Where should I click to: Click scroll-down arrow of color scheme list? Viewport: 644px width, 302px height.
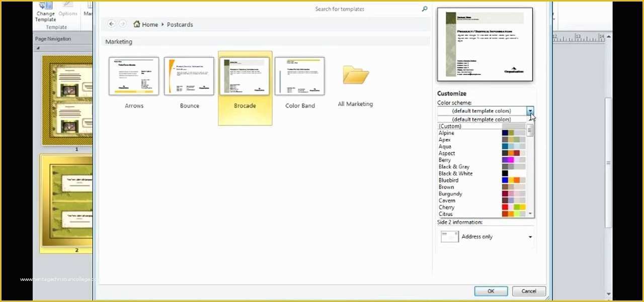tap(530, 214)
